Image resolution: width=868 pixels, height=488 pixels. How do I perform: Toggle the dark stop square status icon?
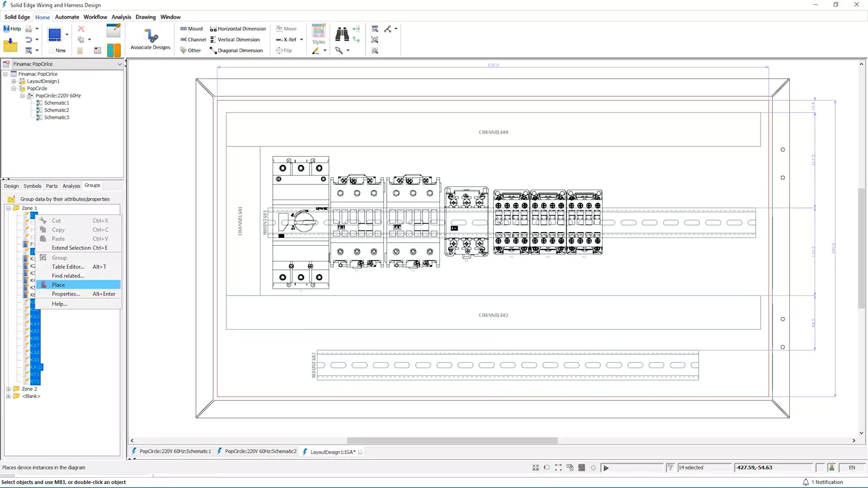coord(582,467)
